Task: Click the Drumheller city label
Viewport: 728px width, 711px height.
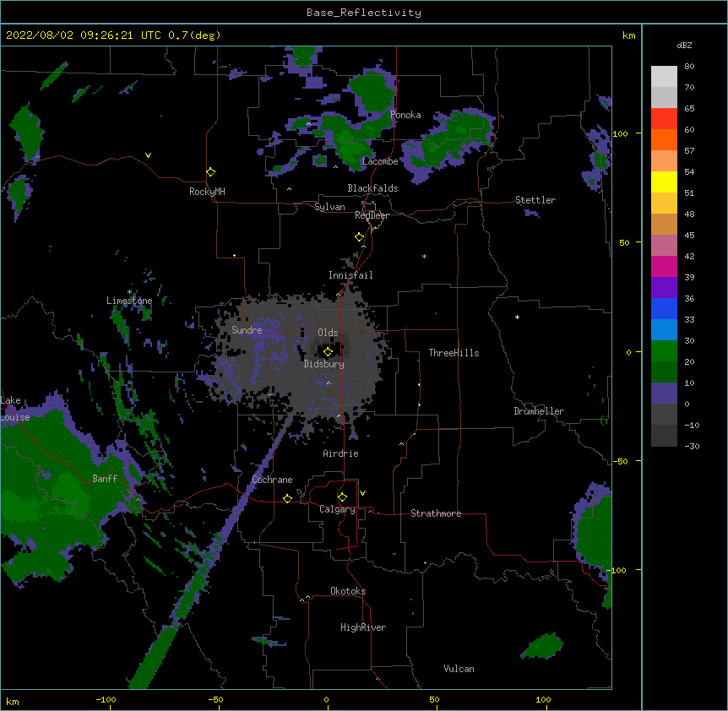Action: [x=539, y=411]
